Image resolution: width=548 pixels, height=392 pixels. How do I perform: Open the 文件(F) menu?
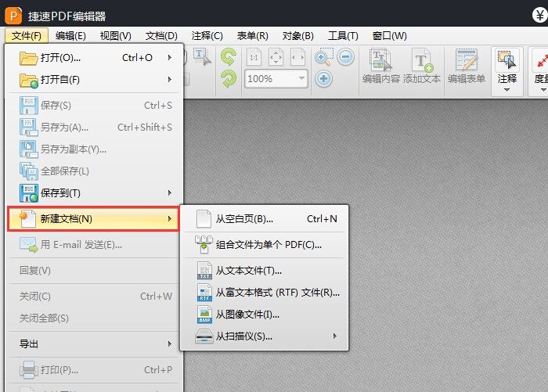[26, 36]
